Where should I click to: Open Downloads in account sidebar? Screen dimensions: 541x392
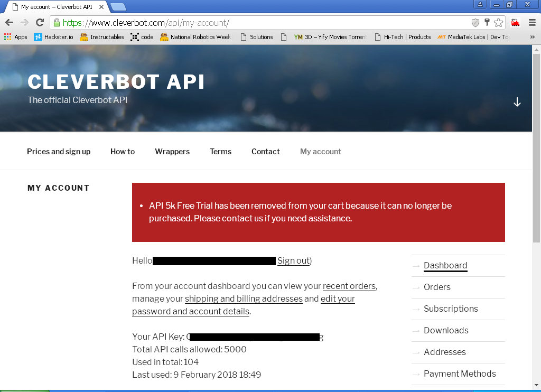pyautogui.click(x=446, y=331)
